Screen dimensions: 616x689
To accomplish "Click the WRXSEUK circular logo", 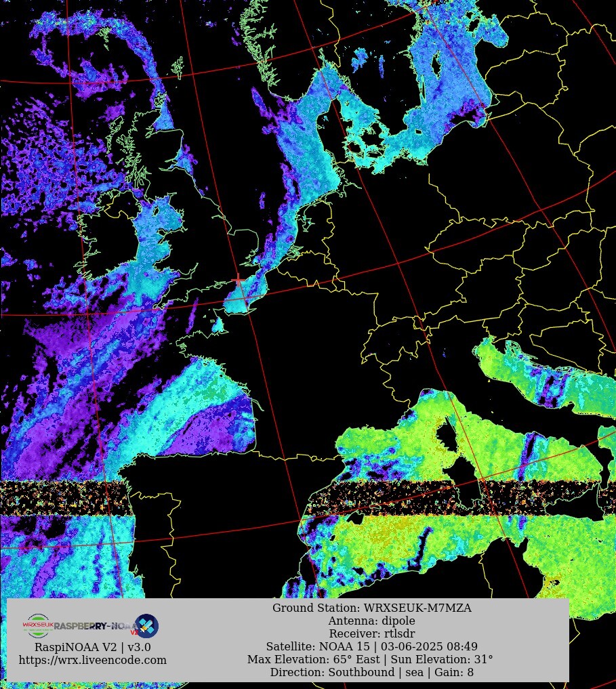I will 38,626.
